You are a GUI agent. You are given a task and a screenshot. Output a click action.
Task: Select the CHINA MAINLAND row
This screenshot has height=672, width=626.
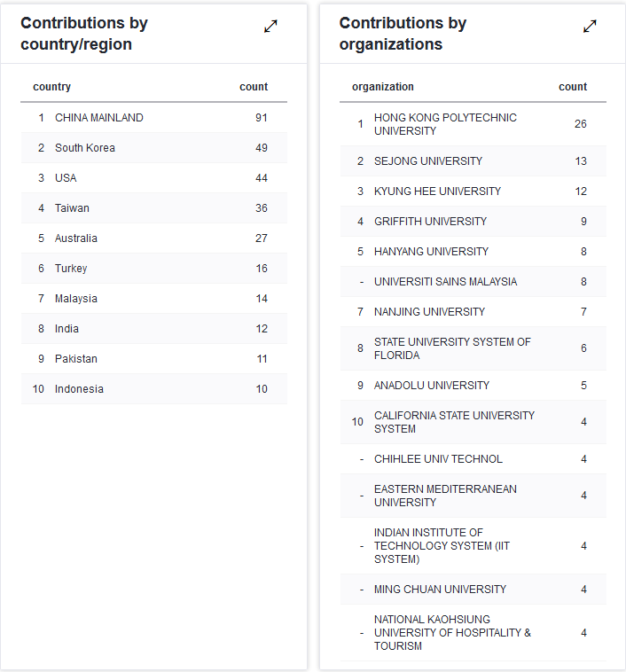coord(154,118)
